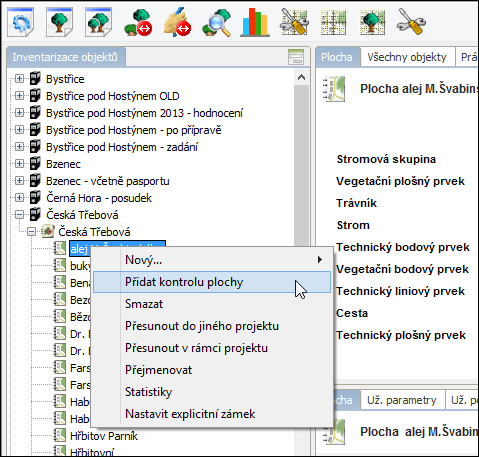Open the wrench and screwdriver settings icon

pos(411,22)
